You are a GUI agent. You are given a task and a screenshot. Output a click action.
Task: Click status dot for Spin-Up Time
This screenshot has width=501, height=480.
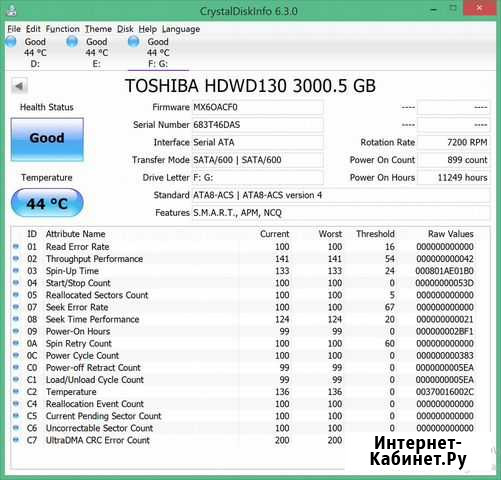tap(16, 270)
